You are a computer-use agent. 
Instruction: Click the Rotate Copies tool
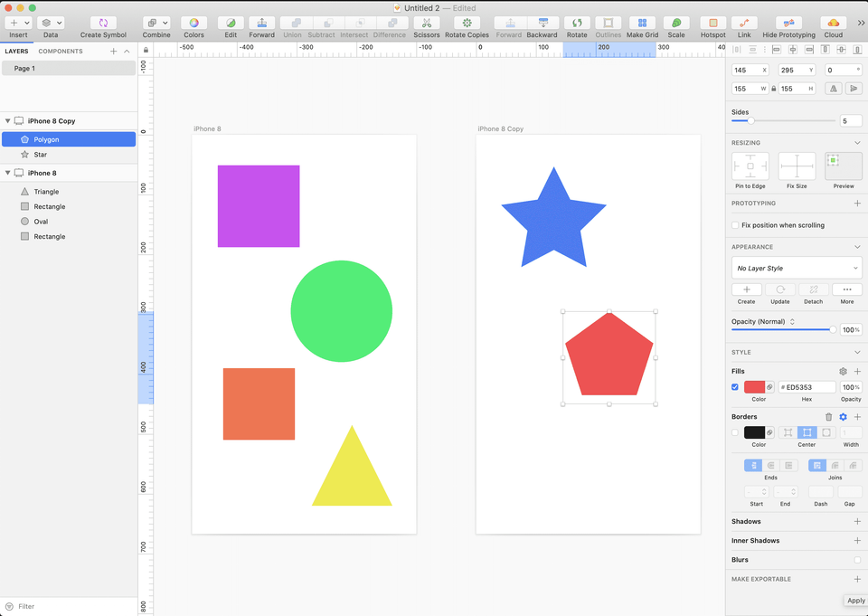click(467, 23)
